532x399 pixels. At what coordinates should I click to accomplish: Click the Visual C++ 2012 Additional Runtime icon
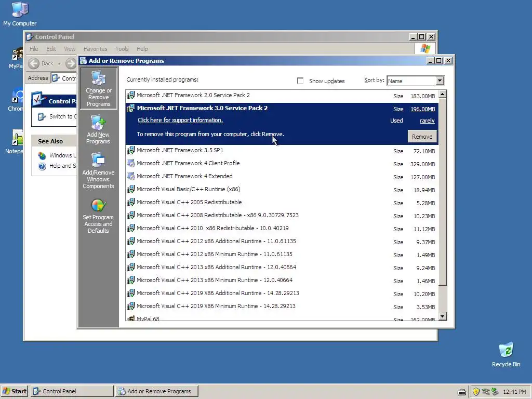pos(130,241)
